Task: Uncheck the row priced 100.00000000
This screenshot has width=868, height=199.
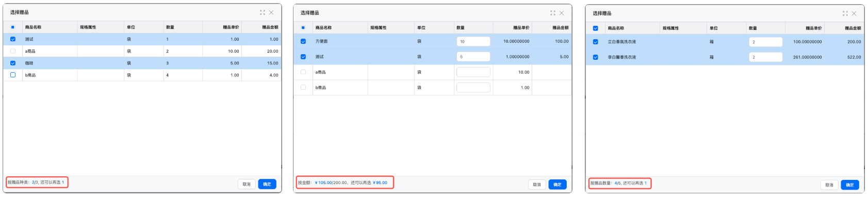Action: tap(596, 42)
